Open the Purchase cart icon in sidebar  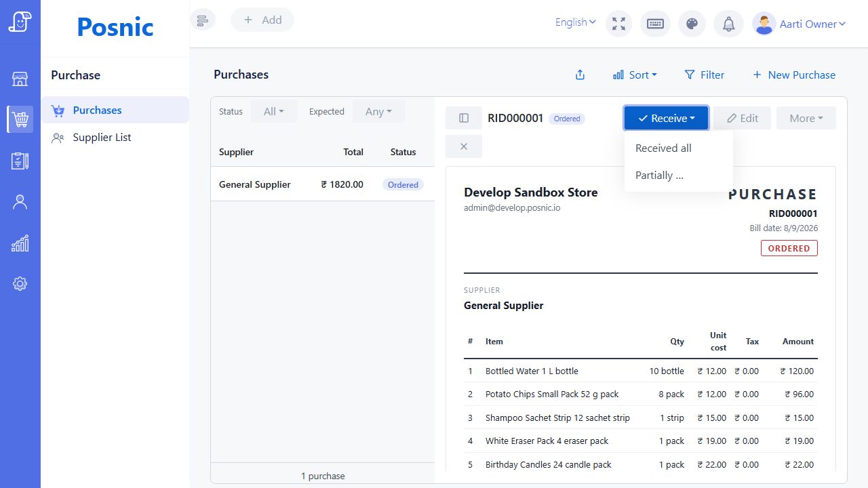(x=20, y=120)
